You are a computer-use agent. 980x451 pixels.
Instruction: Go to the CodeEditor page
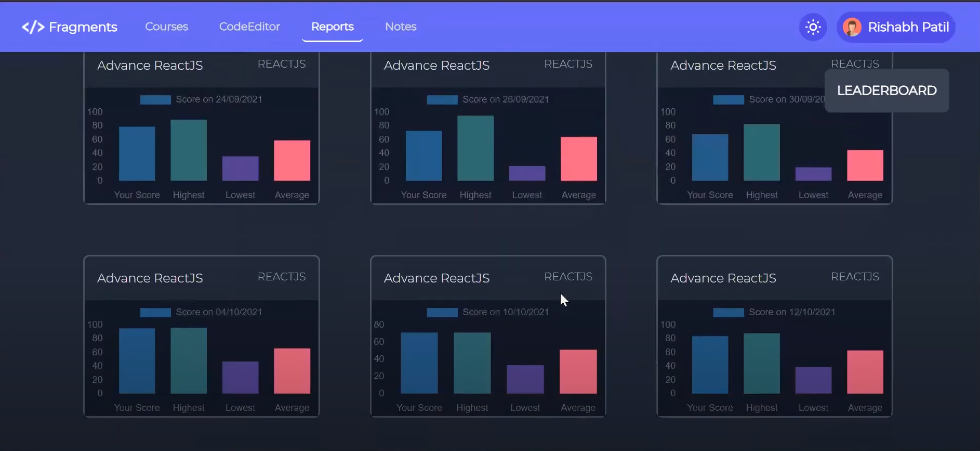[x=249, y=27]
